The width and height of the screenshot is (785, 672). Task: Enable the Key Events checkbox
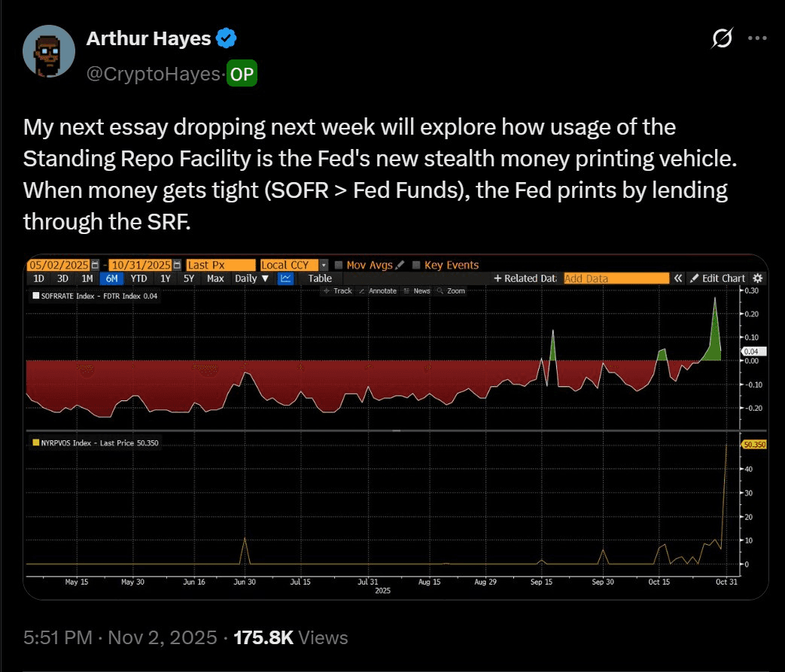(416, 265)
